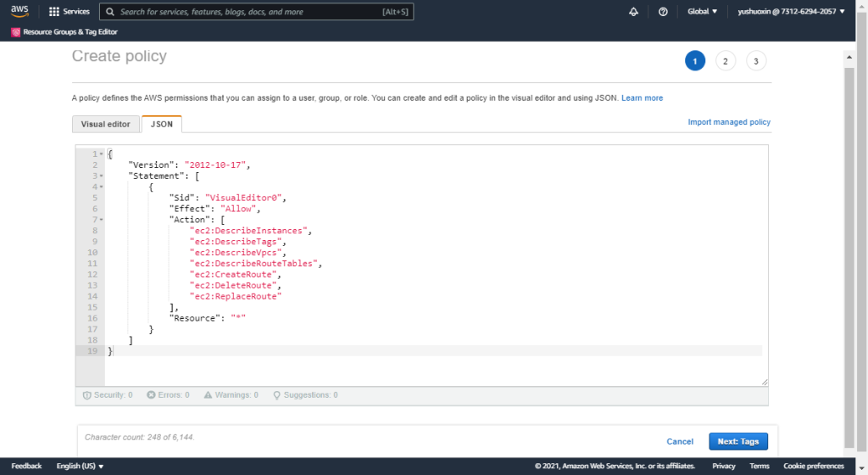
Task: Switch to the Visual editor tab
Action: [x=106, y=124]
